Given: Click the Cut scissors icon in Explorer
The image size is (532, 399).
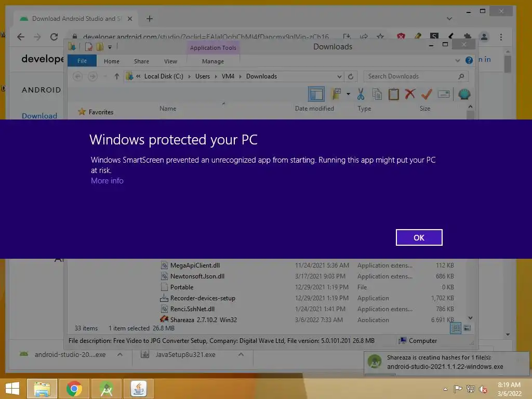Looking at the screenshot, I should coord(361,94).
